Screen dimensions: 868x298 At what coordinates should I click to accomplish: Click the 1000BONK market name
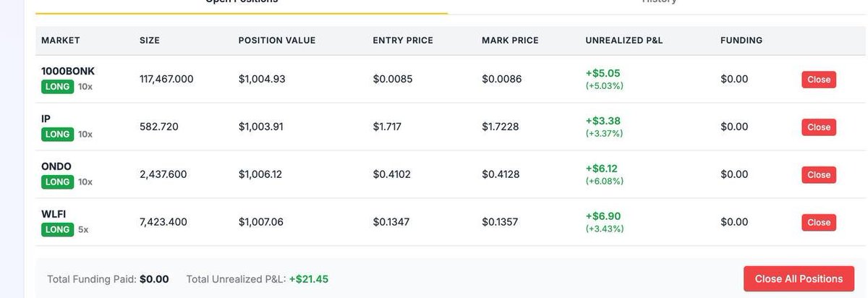click(68, 71)
